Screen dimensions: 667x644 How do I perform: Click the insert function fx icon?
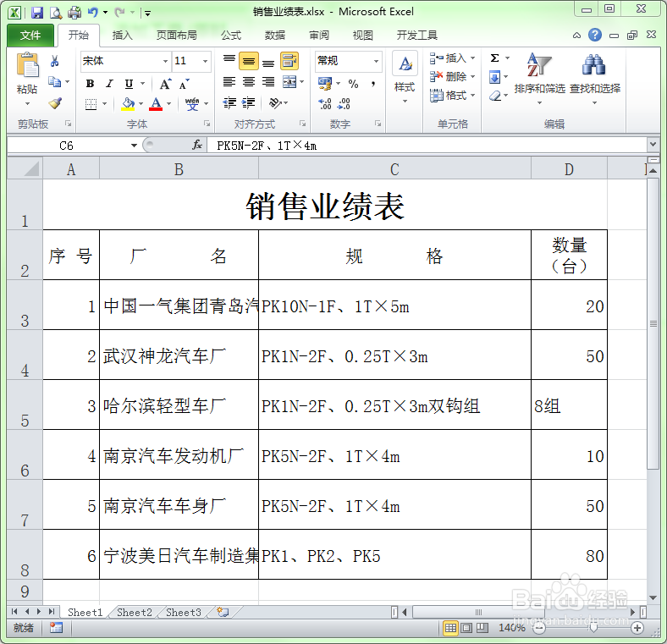196,145
